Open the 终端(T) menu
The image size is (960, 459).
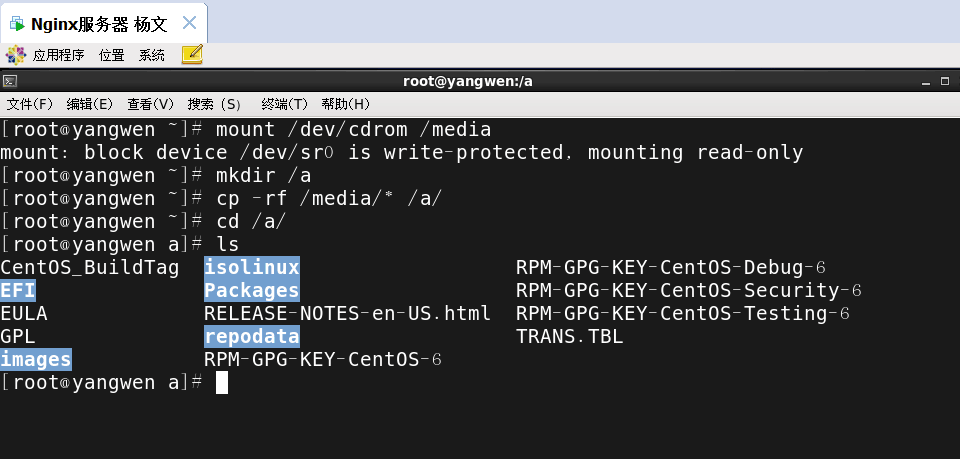[x=285, y=104]
